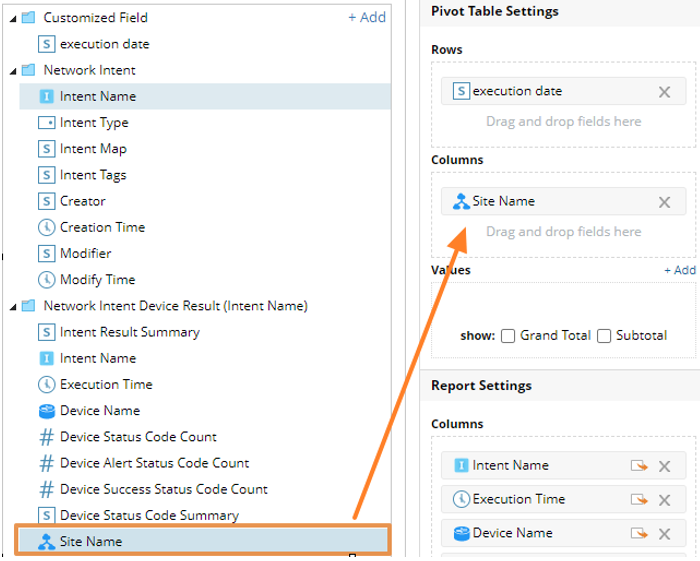Add a new customized field
The height and width of the screenshot is (561, 700).
tap(366, 18)
